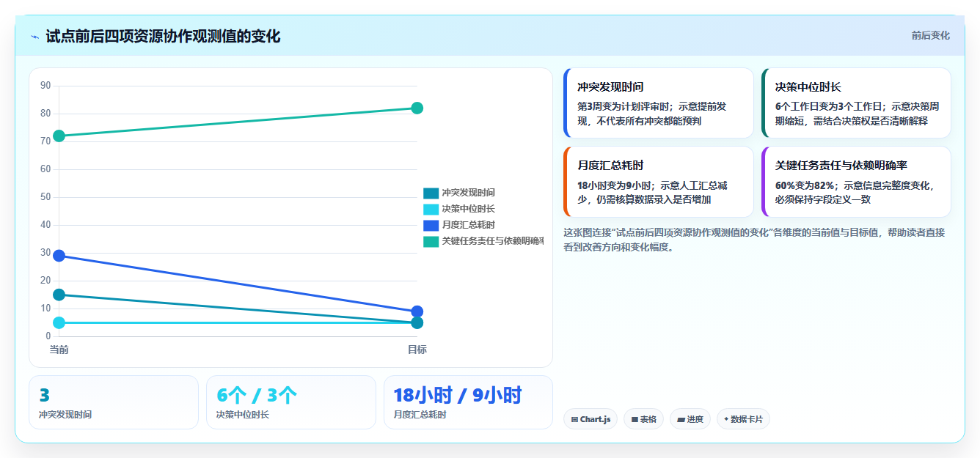Select the blue 月度汇总耗时 point at 当前
This screenshot has width=980, height=458.
tap(59, 256)
